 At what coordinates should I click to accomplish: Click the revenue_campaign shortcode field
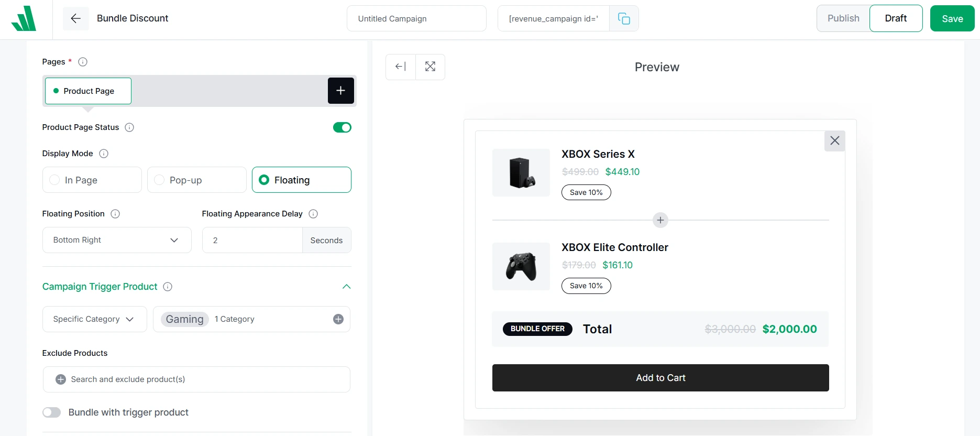[554, 18]
